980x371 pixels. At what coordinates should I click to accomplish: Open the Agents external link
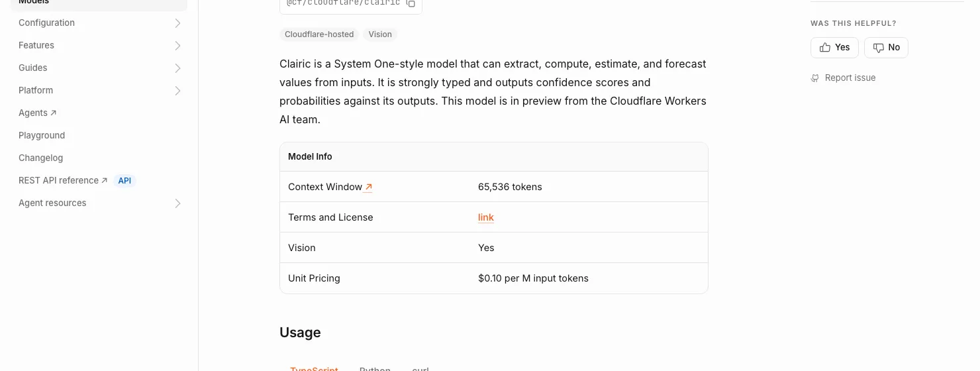coord(38,113)
